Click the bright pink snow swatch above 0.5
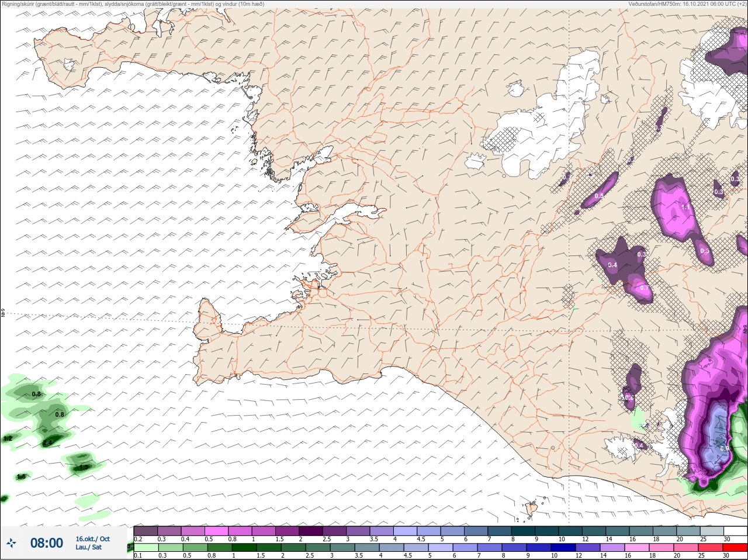The width and height of the screenshot is (748, 560). point(217,531)
